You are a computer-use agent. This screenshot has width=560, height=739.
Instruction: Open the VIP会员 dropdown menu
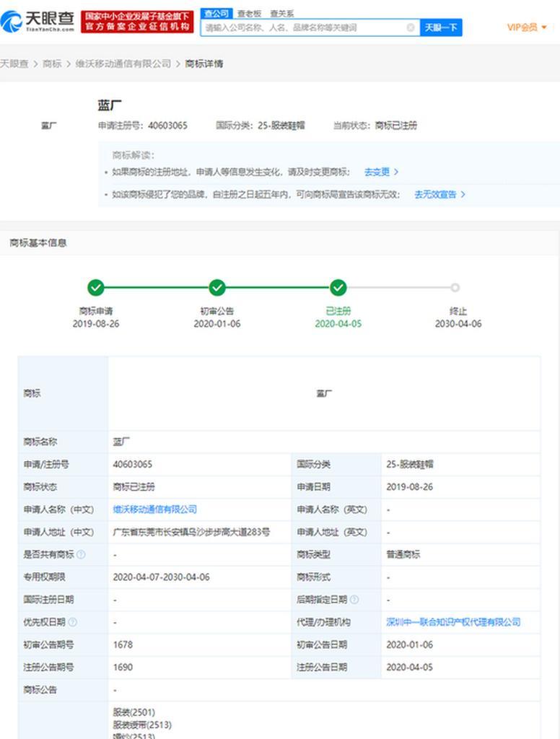click(527, 27)
